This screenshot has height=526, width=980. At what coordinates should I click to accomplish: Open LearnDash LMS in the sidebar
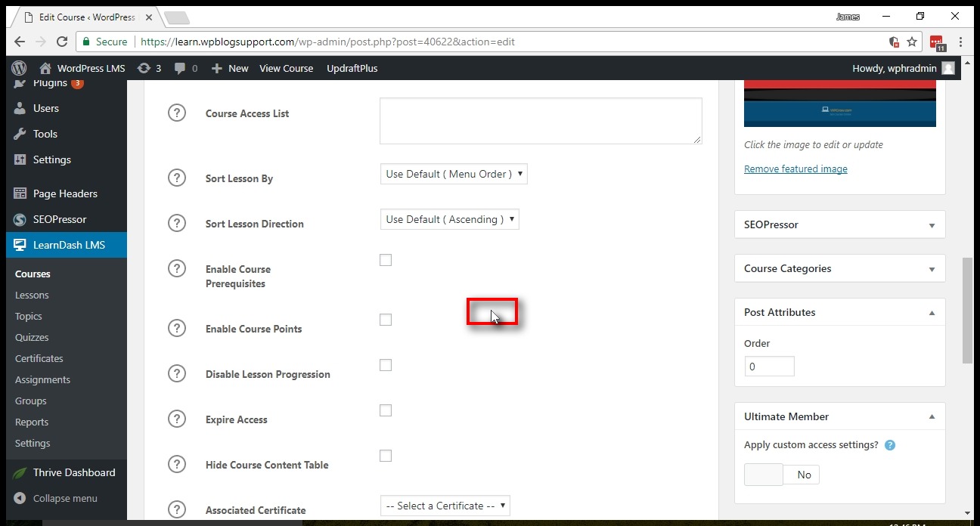click(x=67, y=245)
